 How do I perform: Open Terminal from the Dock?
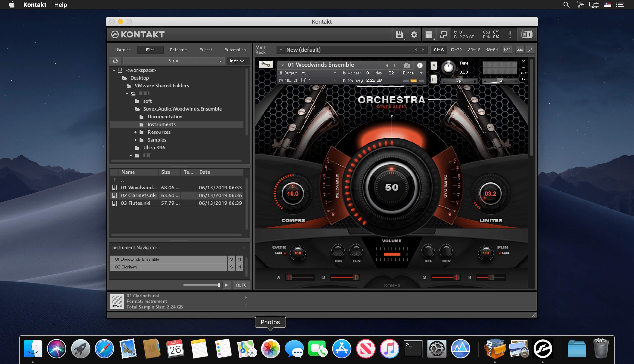(413, 349)
